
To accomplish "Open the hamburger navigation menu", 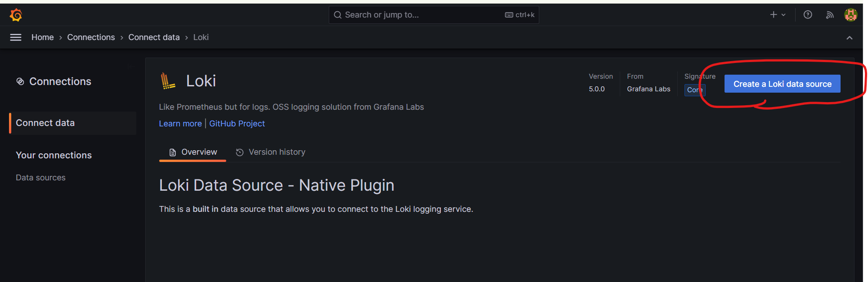I will tap(16, 37).
